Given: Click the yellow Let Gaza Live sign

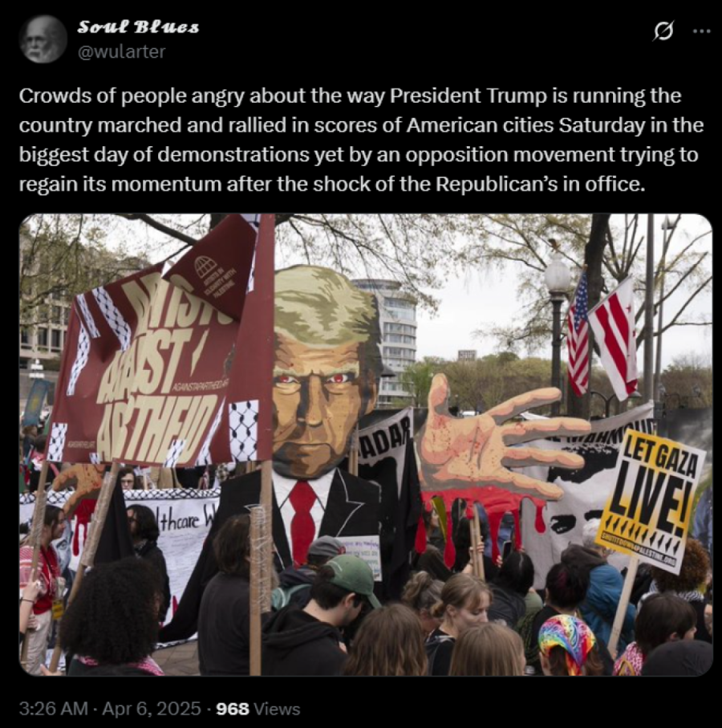Looking at the screenshot, I should (x=651, y=498).
